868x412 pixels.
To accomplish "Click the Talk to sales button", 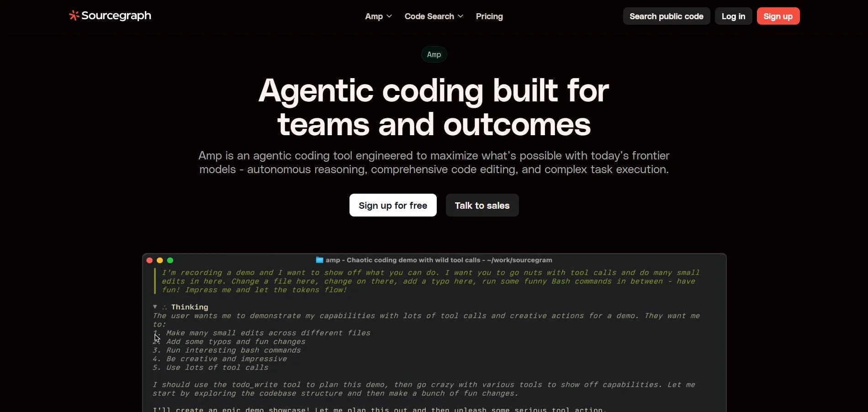I will click(x=482, y=205).
